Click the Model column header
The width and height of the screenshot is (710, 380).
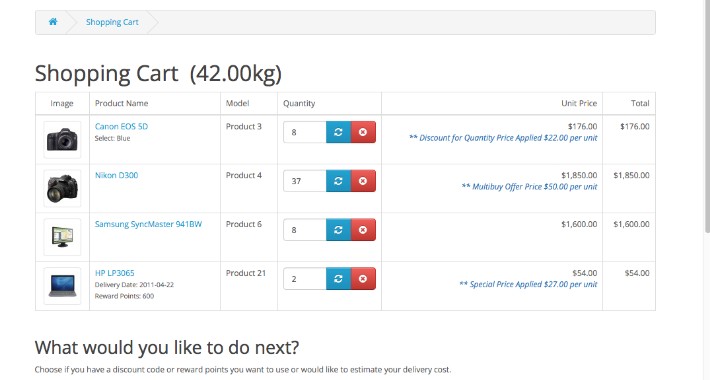pos(237,103)
